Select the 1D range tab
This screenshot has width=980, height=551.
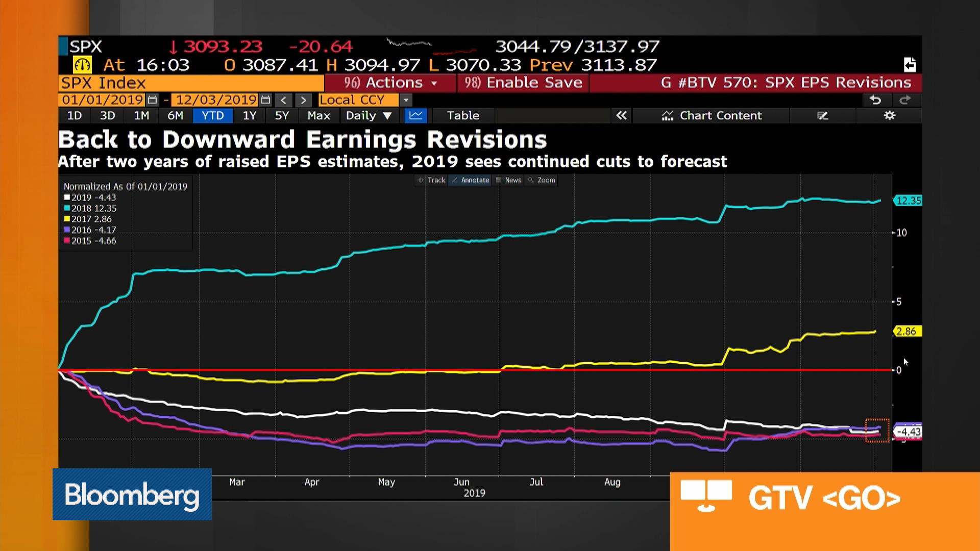point(75,116)
